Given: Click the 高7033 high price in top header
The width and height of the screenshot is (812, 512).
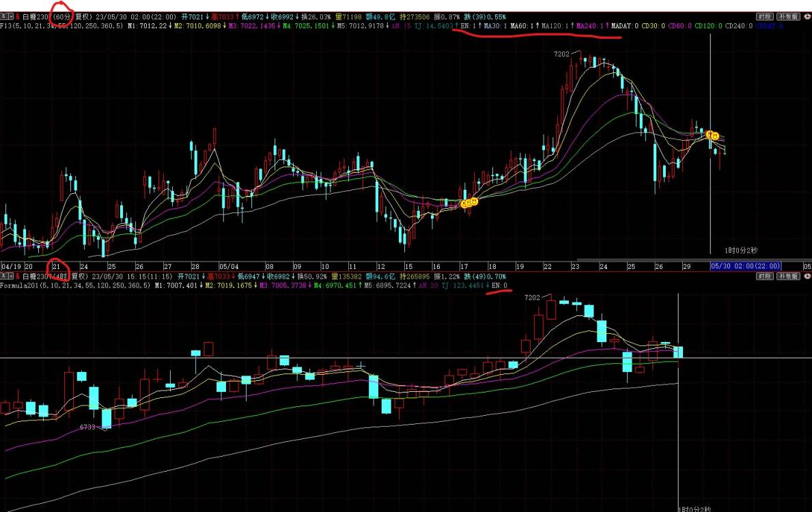Looking at the screenshot, I should click(222, 16).
